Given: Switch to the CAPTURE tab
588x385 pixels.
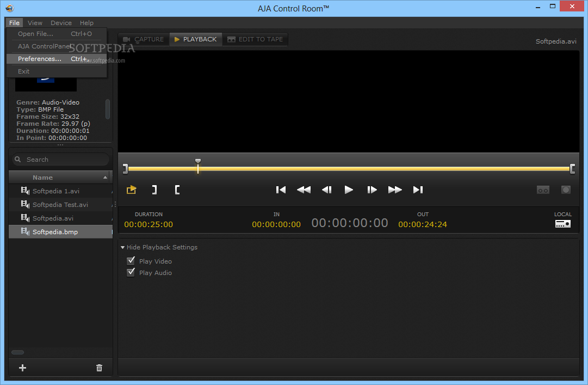Looking at the screenshot, I should [x=144, y=39].
